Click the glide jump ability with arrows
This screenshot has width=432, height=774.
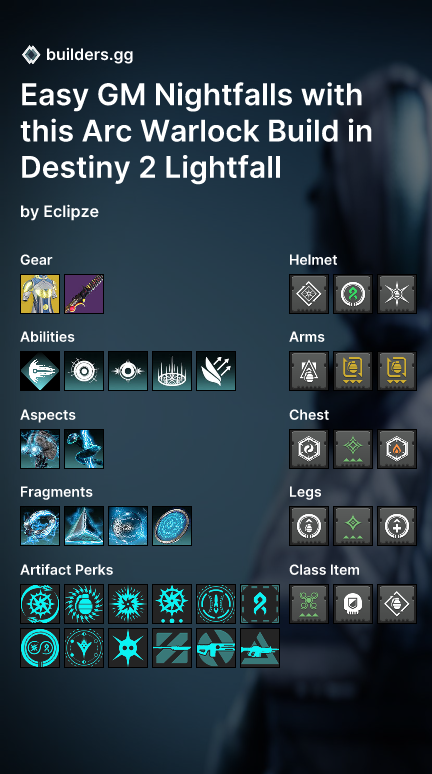216,371
